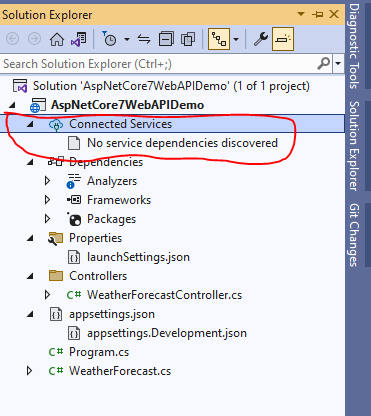
Task: Open Properties with the wrench icon
Action: [261, 39]
